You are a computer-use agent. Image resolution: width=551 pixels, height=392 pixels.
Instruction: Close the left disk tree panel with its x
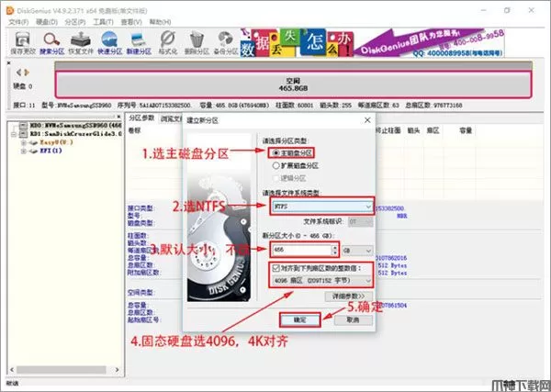118,117
